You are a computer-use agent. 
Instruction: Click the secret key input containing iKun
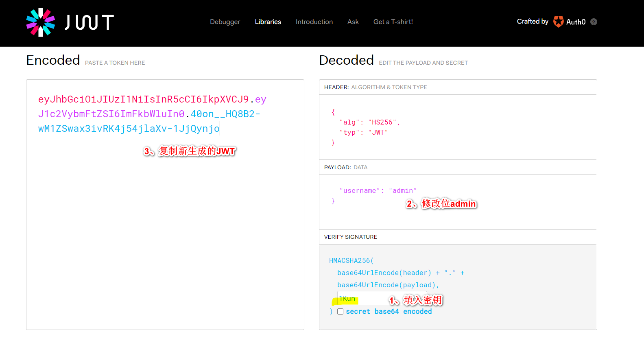click(x=366, y=299)
